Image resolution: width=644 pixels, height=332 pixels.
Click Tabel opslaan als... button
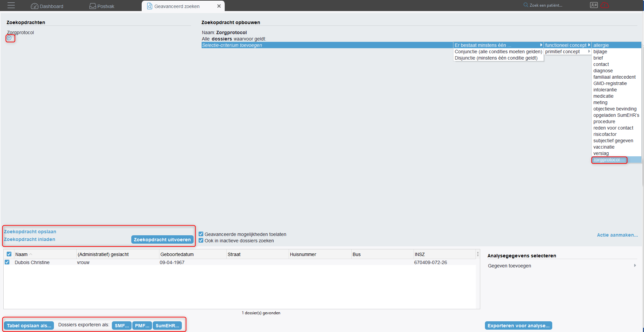pos(29,325)
